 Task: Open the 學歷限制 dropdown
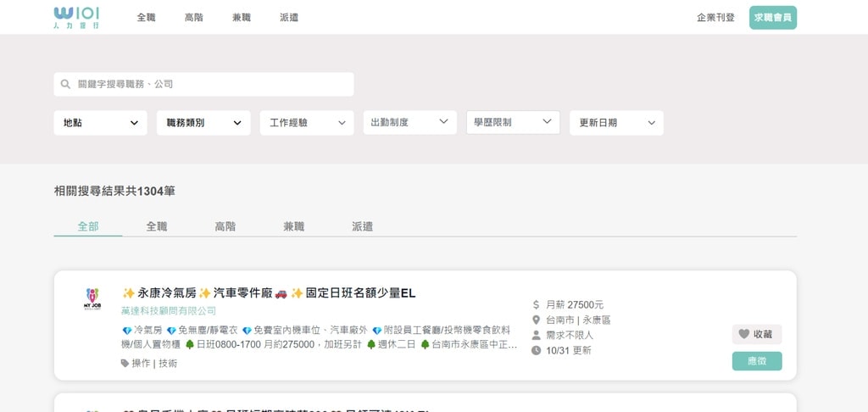[x=513, y=122]
